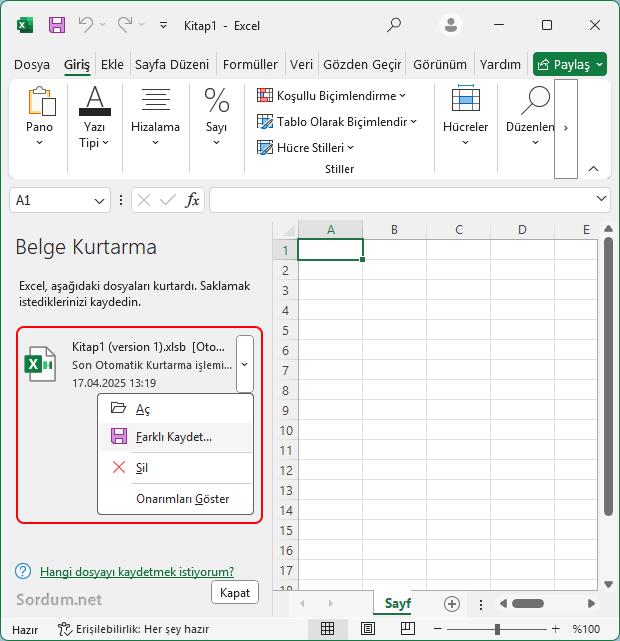The height and width of the screenshot is (641, 620).
Task: Select column D header
Action: 522,229
